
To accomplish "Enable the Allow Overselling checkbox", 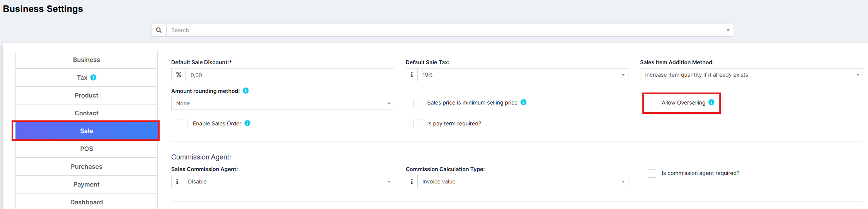I will [x=652, y=103].
